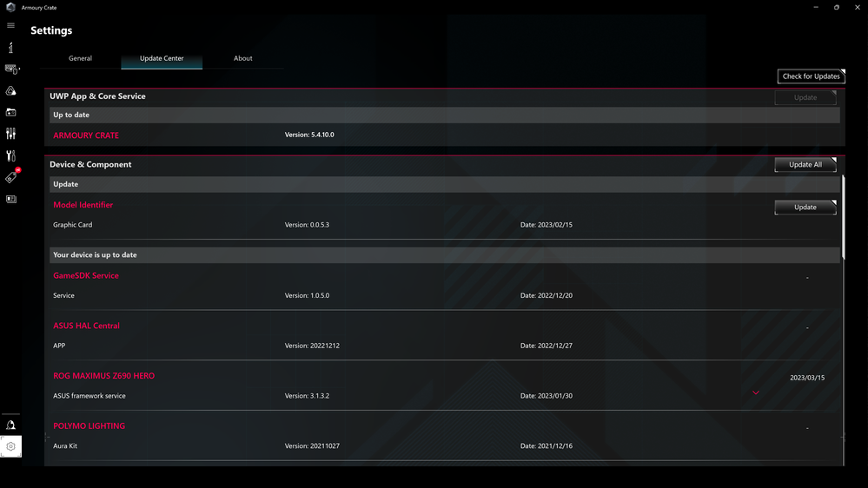The width and height of the screenshot is (868, 488).
Task: Click the Version: 20221212 text
Action: (312, 346)
